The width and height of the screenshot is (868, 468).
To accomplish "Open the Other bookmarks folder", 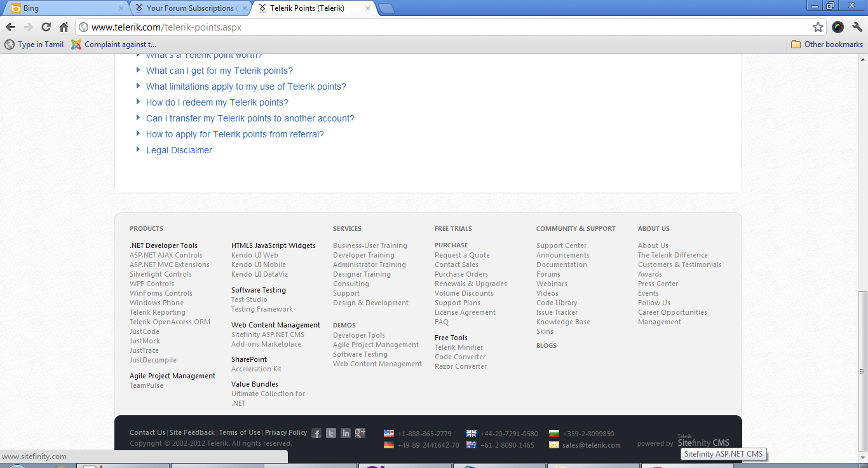I will click(x=827, y=45).
